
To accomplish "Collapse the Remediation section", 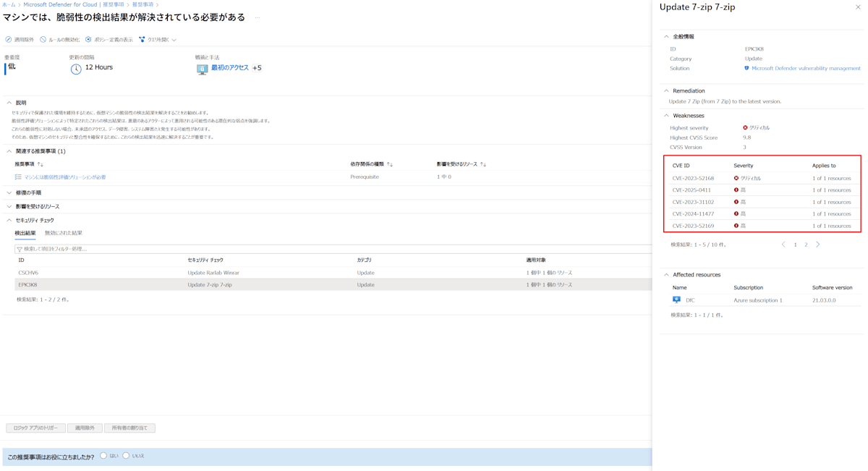I will click(667, 91).
